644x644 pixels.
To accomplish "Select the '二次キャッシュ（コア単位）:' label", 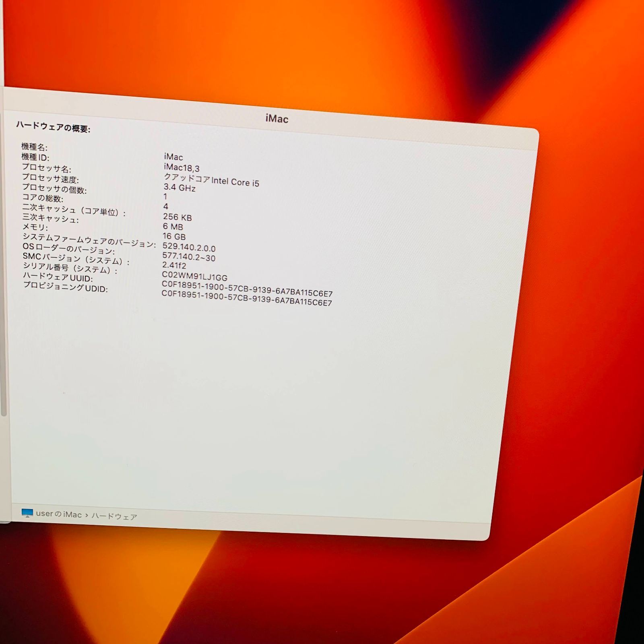I will point(74,210).
